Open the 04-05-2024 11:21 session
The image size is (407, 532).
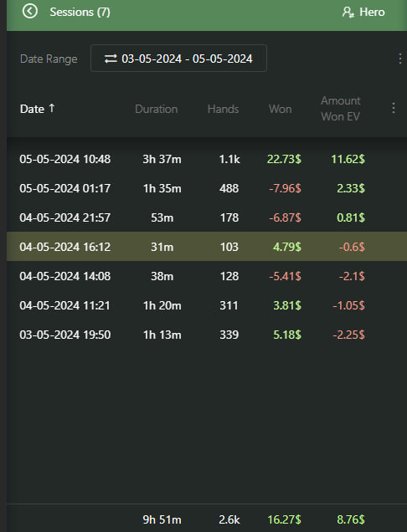(x=207, y=305)
